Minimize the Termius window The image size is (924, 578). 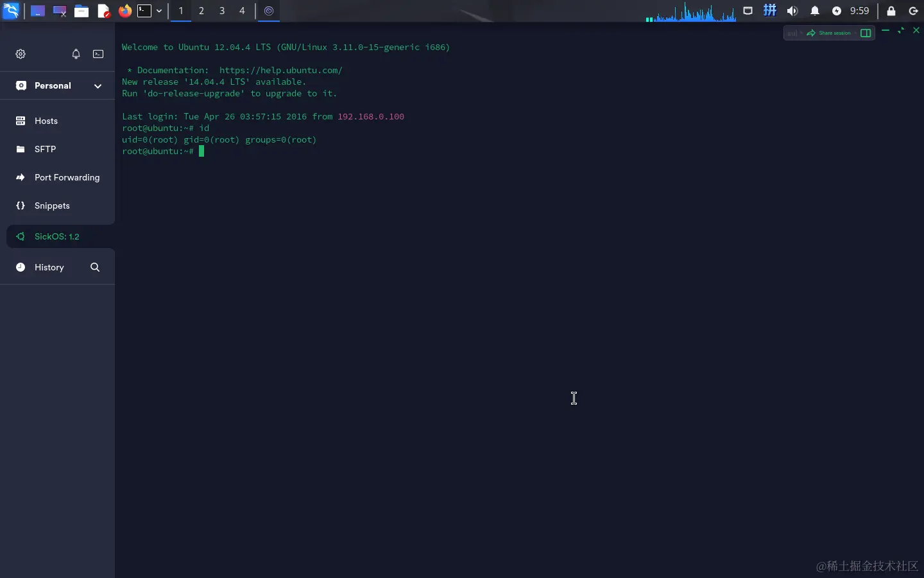[x=886, y=30]
